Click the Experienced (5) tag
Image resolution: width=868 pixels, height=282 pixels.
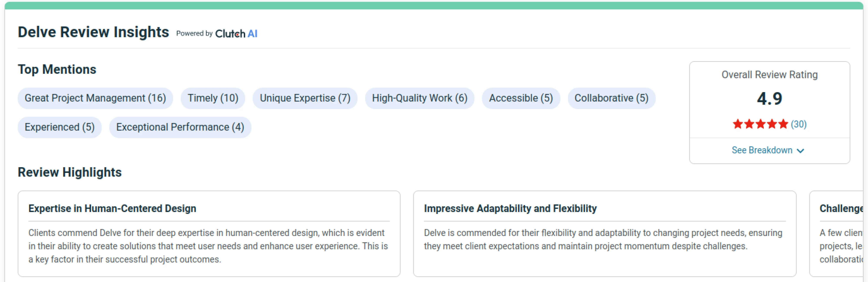pos(60,127)
